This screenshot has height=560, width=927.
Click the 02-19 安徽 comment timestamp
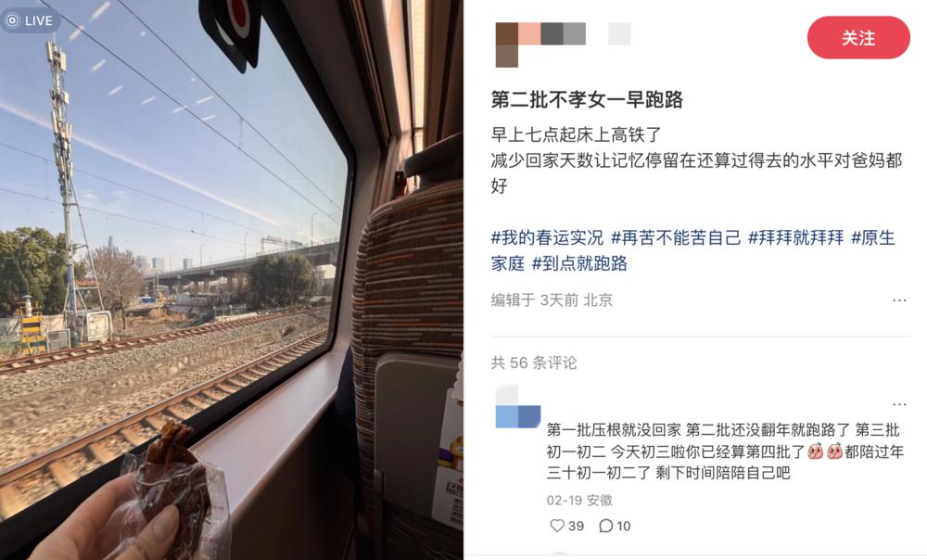(579, 501)
